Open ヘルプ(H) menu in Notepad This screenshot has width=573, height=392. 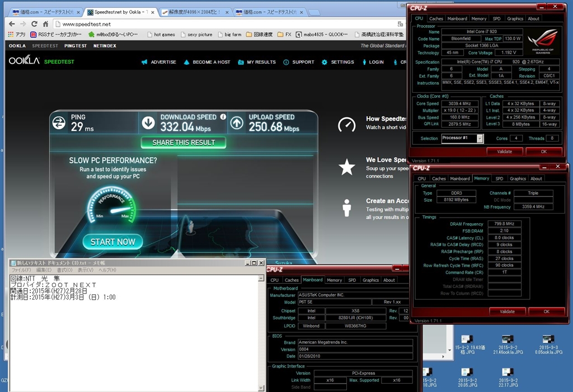pos(107,270)
